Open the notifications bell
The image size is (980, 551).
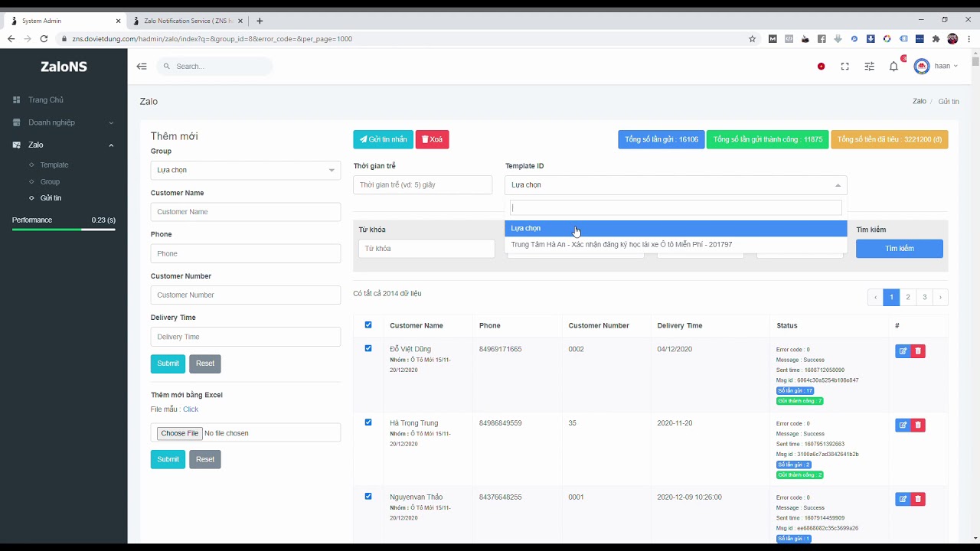(893, 67)
